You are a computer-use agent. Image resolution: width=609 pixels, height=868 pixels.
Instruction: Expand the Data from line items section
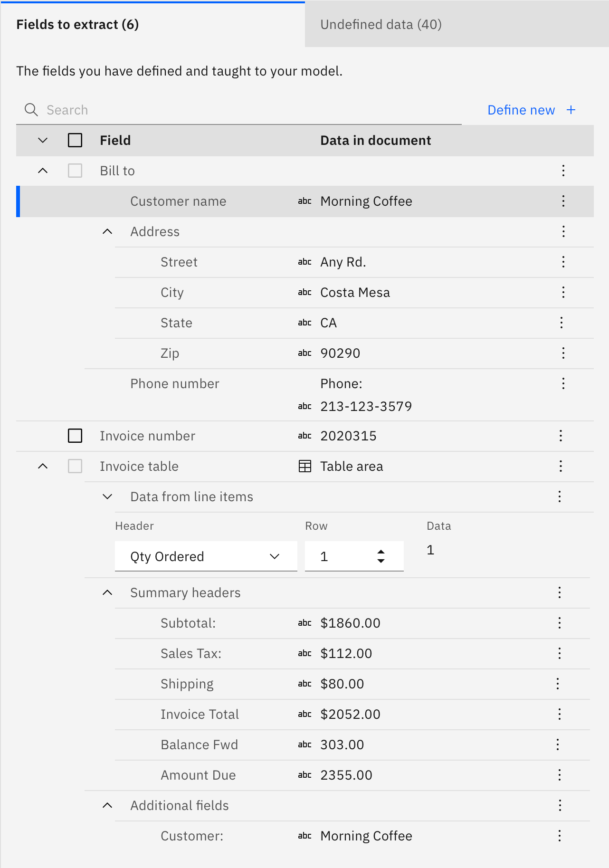(107, 496)
